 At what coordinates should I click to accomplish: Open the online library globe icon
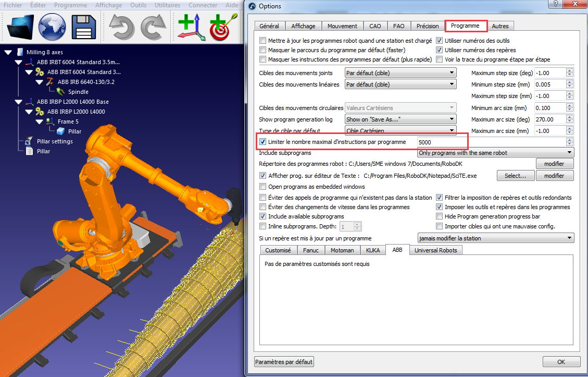tap(53, 27)
